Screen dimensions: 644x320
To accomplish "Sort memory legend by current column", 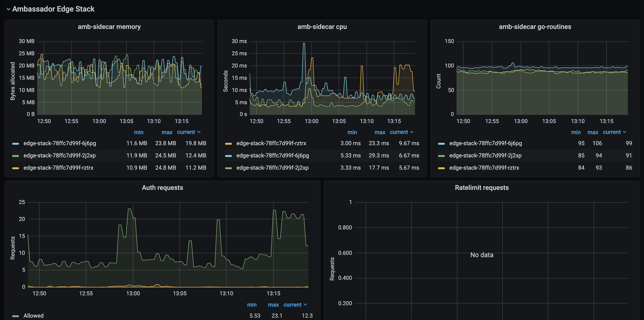I will [186, 132].
